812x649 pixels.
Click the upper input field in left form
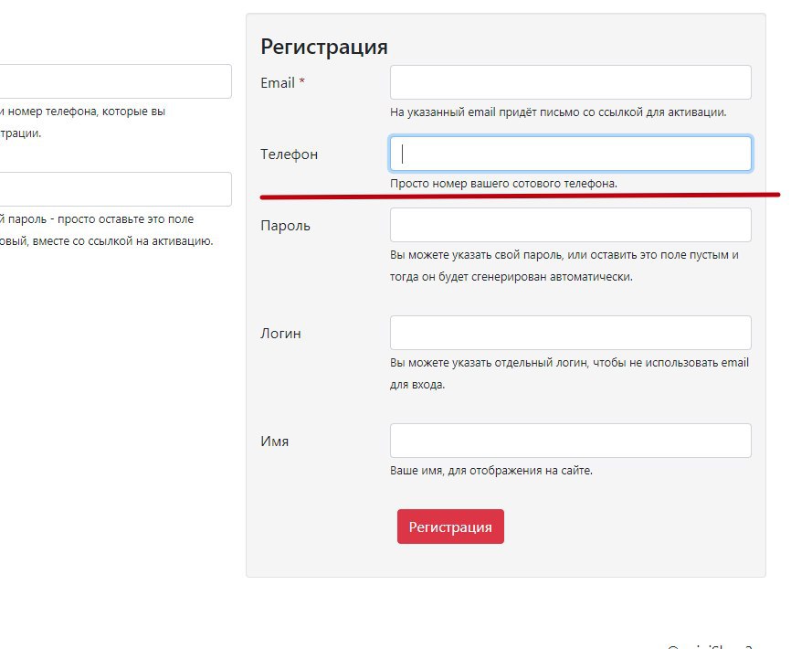pos(115,81)
